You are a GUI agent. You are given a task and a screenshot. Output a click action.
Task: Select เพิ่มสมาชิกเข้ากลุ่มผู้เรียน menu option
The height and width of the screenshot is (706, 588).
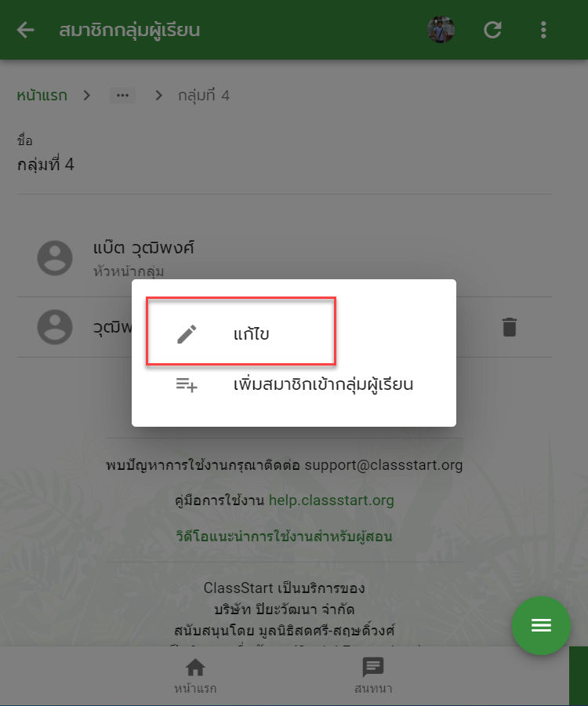click(294, 384)
